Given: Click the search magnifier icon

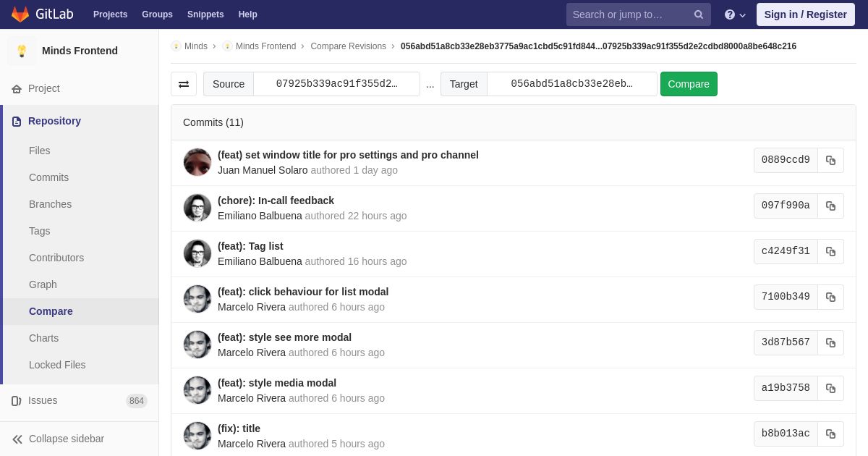Looking at the screenshot, I should [698, 14].
